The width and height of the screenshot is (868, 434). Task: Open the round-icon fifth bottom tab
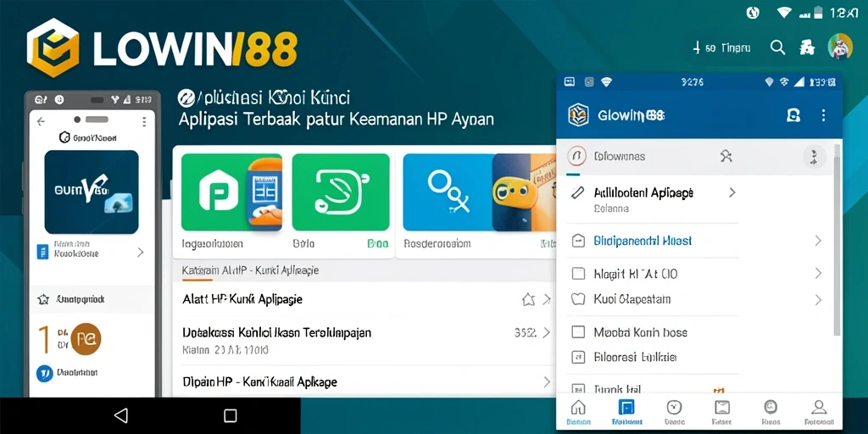[771, 413]
